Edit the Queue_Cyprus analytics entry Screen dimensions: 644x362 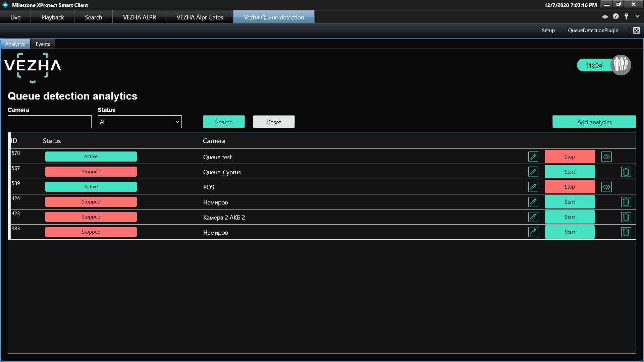(x=533, y=172)
